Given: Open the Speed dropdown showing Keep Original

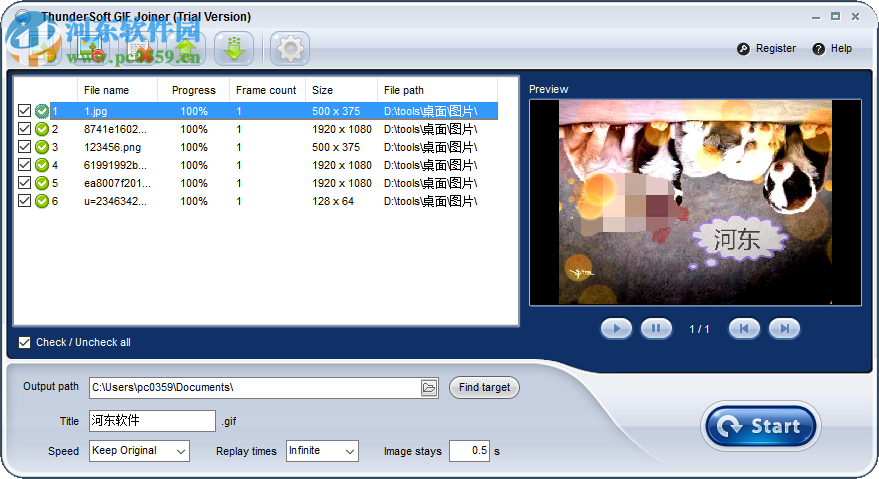Looking at the screenshot, I should 139,451.
